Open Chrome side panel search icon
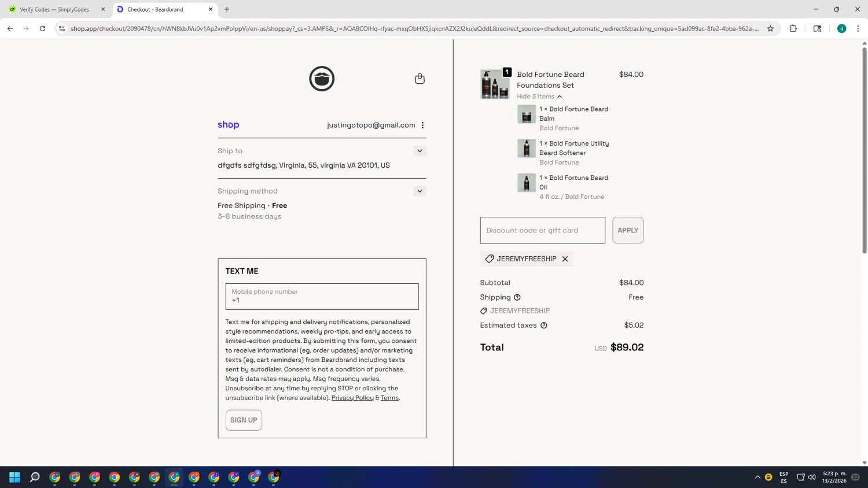The image size is (868, 488). tap(817, 28)
